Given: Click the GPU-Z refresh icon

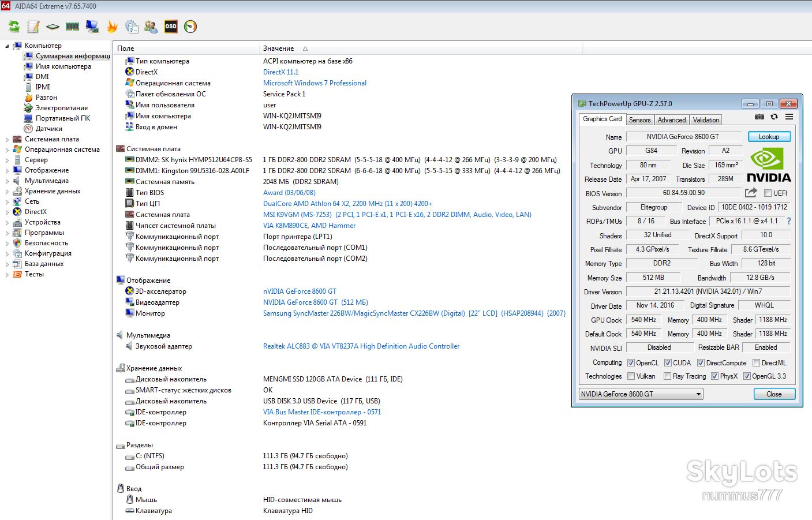Looking at the screenshot, I should [x=774, y=117].
